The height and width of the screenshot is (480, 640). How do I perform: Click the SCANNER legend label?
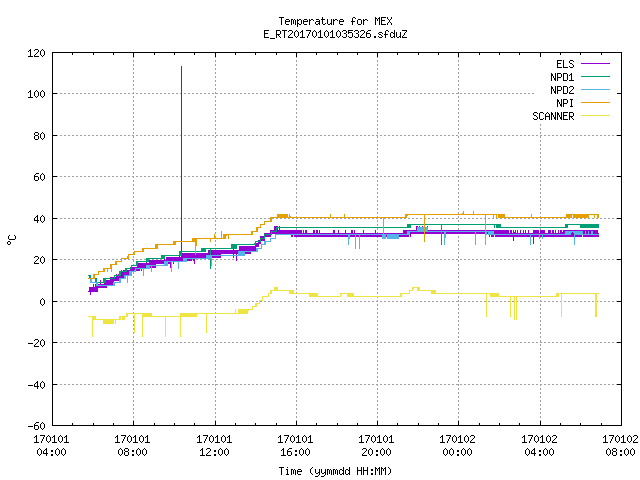(553, 116)
